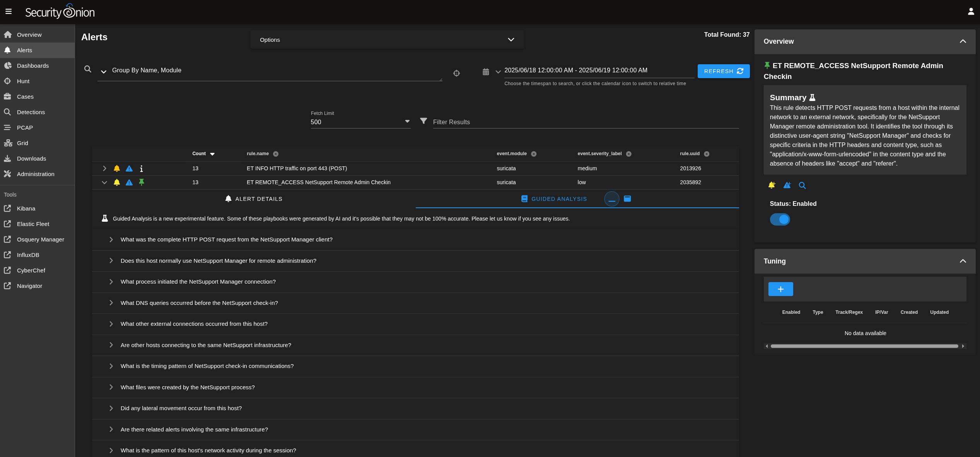This screenshot has height=457, width=980.
Task: Open the hamburger navigation menu
Action: click(9, 12)
